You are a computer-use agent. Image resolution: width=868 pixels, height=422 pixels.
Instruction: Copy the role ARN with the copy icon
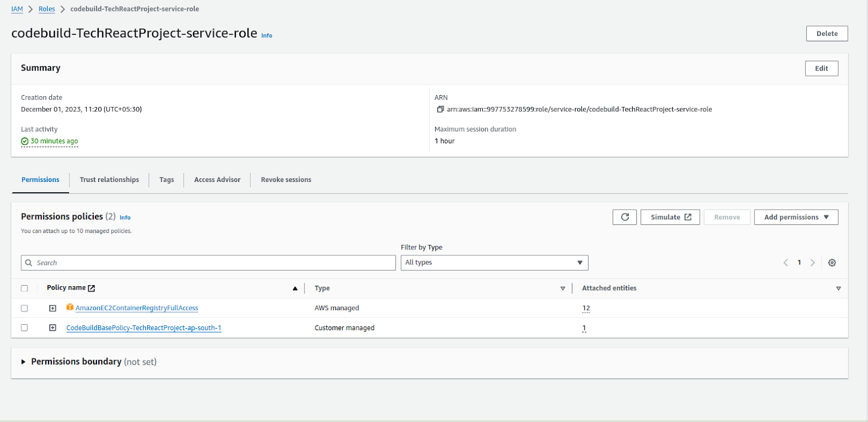[x=440, y=109]
